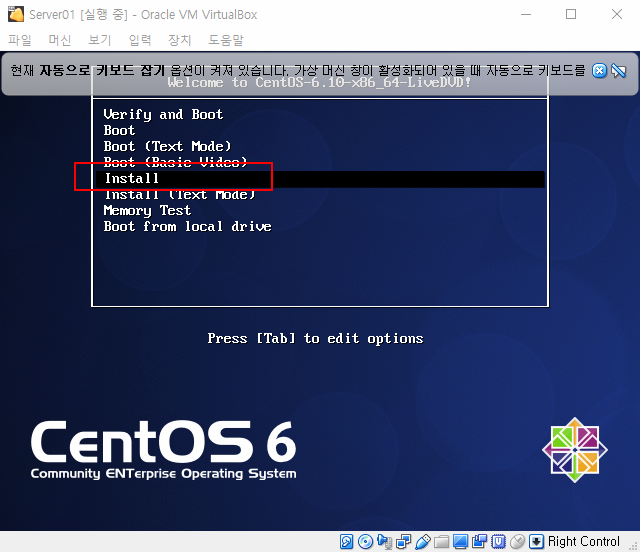Click the shared folders status icon
This screenshot has width=640, height=552.
[441, 541]
